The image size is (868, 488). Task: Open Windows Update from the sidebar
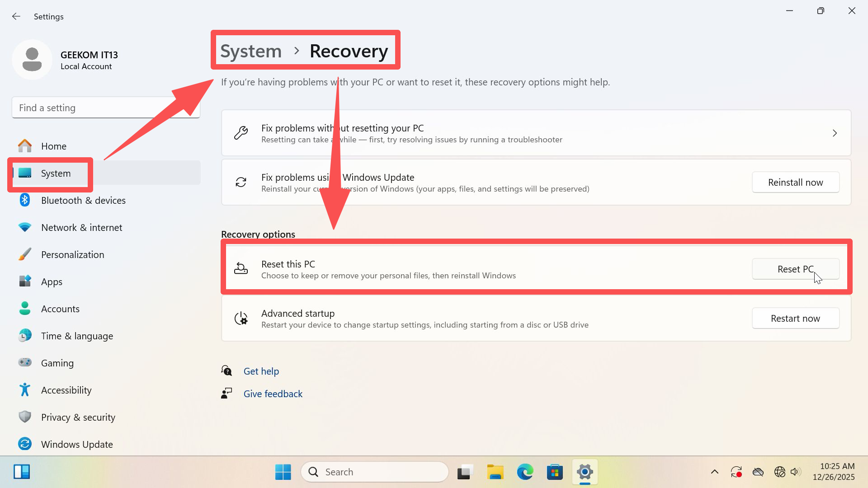coord(77,444)
